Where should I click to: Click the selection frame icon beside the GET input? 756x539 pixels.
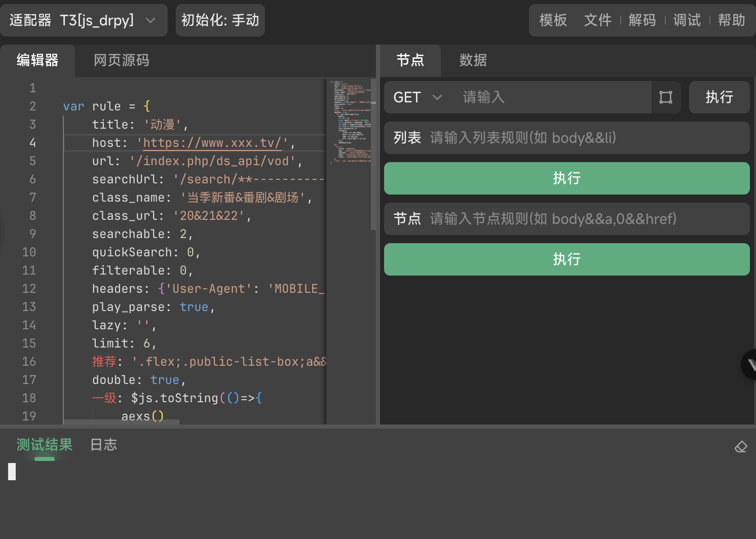tap(666, 97)
